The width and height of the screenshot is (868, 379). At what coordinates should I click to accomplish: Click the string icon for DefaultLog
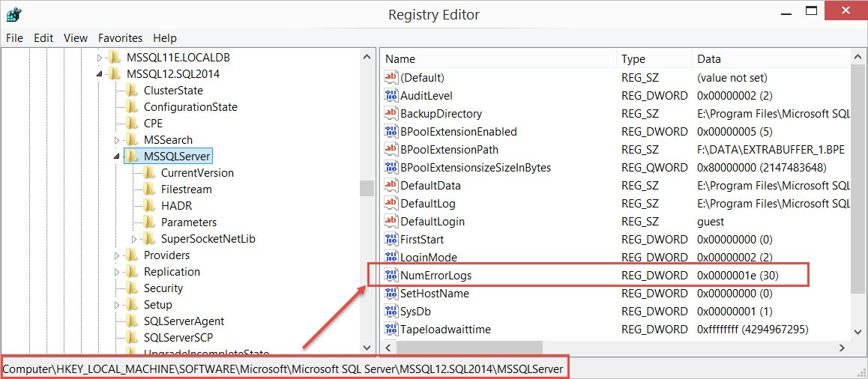pos(391,203)
